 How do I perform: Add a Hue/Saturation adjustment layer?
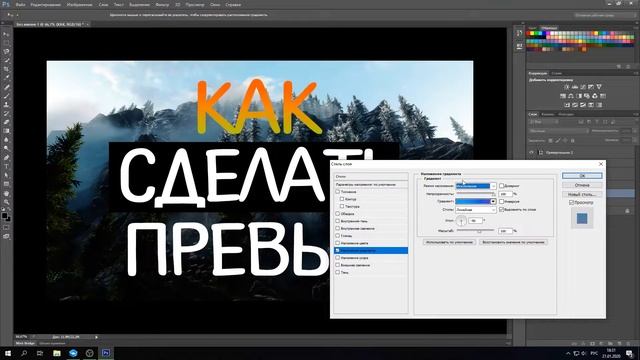pos(563,96)
